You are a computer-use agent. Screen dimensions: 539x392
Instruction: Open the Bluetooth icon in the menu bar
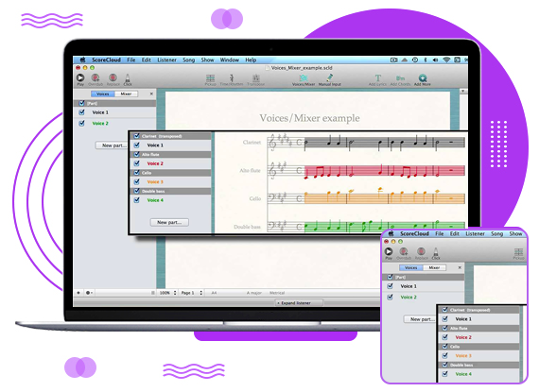click(426, 60)
